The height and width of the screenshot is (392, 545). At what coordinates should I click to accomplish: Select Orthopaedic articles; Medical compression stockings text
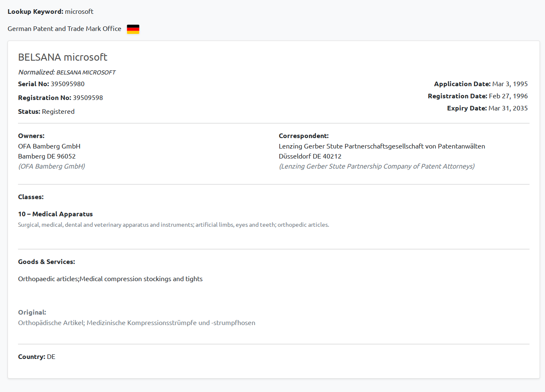110,279
